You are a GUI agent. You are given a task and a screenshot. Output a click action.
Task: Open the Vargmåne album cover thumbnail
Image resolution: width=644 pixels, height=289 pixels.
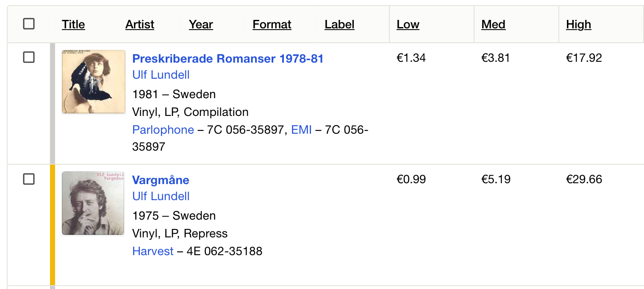pos(93,203)
